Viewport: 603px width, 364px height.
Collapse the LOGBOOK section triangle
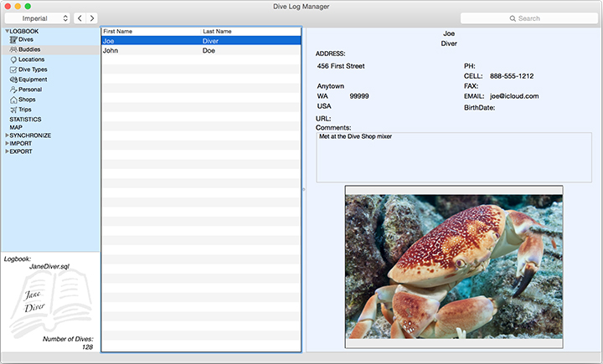(7, 31)
